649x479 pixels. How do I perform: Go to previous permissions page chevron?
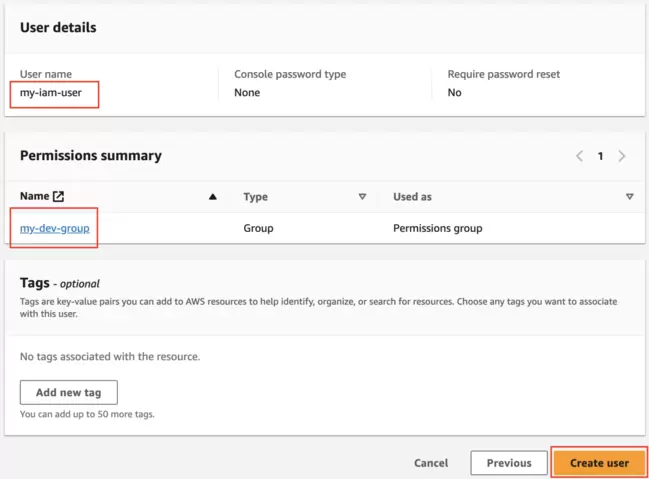579,156
